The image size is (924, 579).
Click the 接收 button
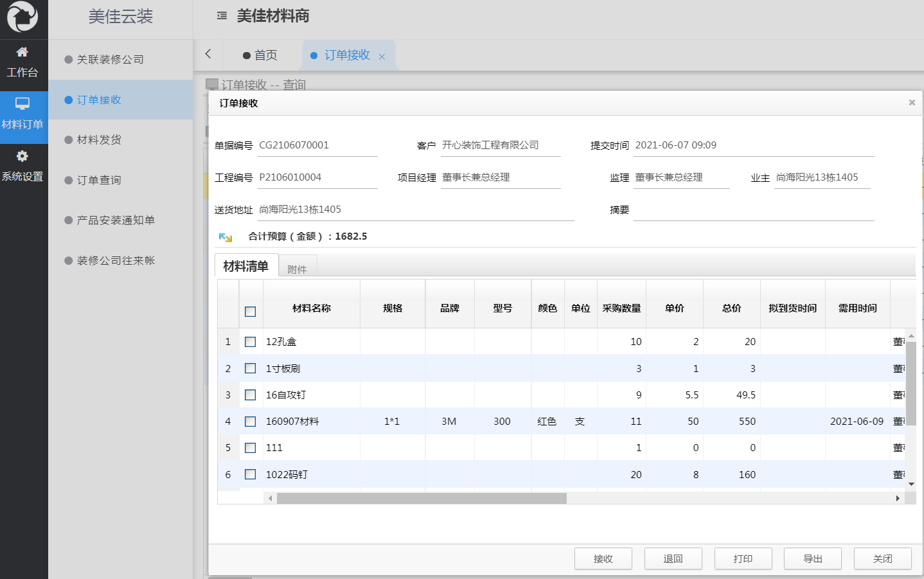(x=603, y=558)
